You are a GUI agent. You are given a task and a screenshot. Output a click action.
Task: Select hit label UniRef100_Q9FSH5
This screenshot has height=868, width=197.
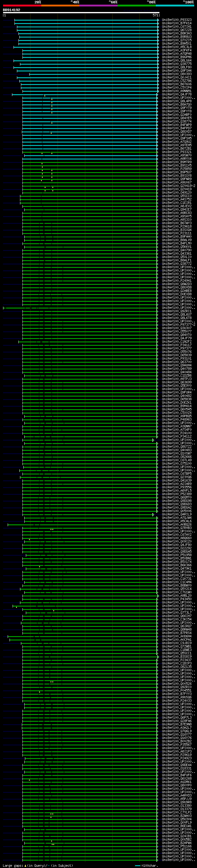tap(177, 139)
